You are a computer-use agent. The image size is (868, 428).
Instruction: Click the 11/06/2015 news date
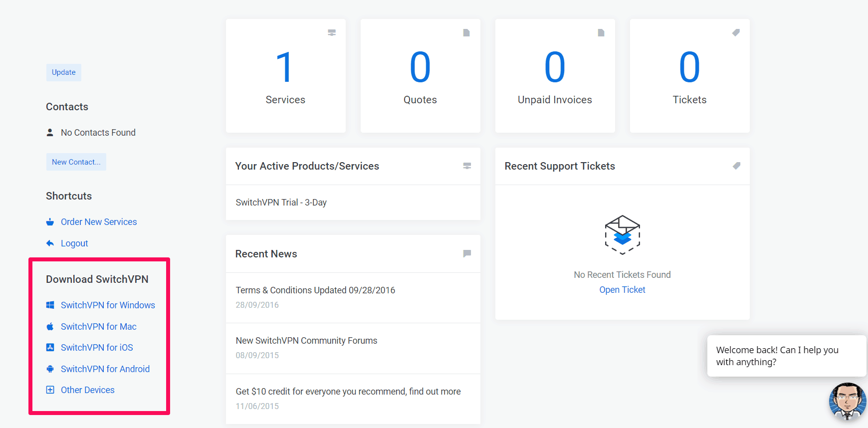(257, 406)
